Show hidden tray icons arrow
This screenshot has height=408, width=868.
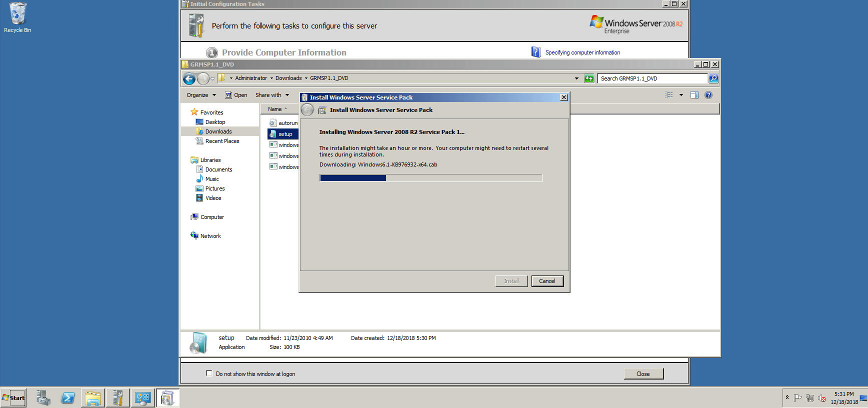click(787, 398)
